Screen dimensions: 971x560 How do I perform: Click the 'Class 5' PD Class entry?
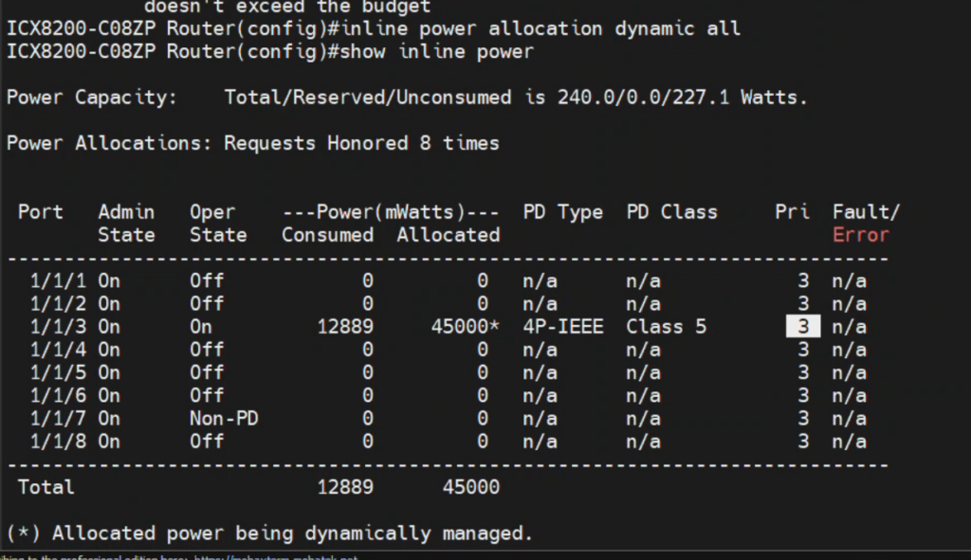[x=666, y=327]
